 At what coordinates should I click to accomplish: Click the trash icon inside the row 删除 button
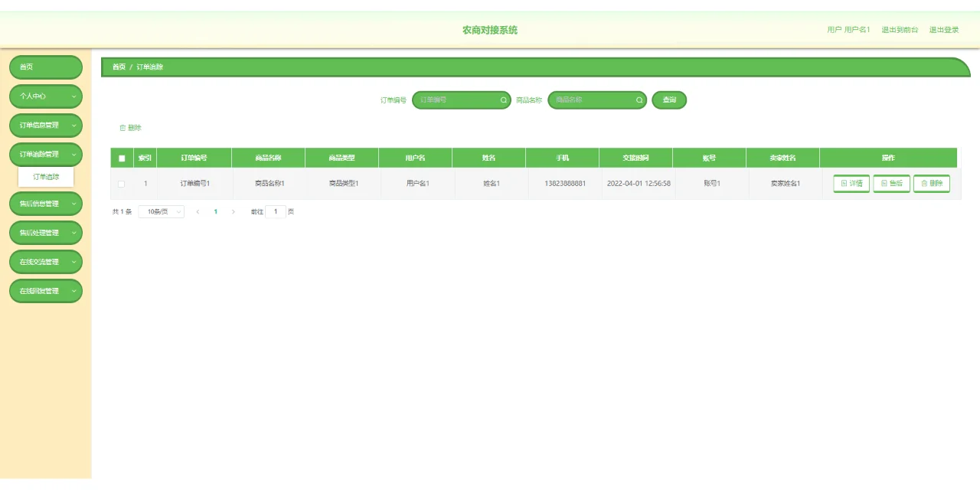[923, 183]
